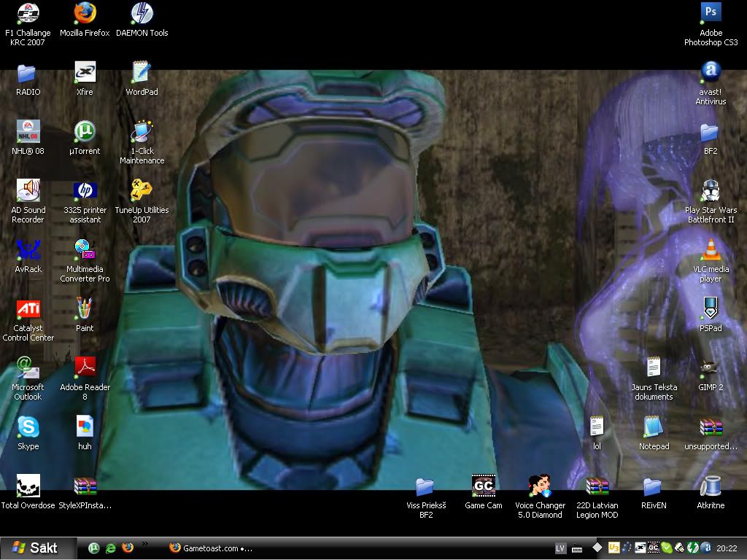This screenshot has height=560, width=747.
Task: Open AD Sound Recorder shortcut
Action: click(x=28, y=201)
